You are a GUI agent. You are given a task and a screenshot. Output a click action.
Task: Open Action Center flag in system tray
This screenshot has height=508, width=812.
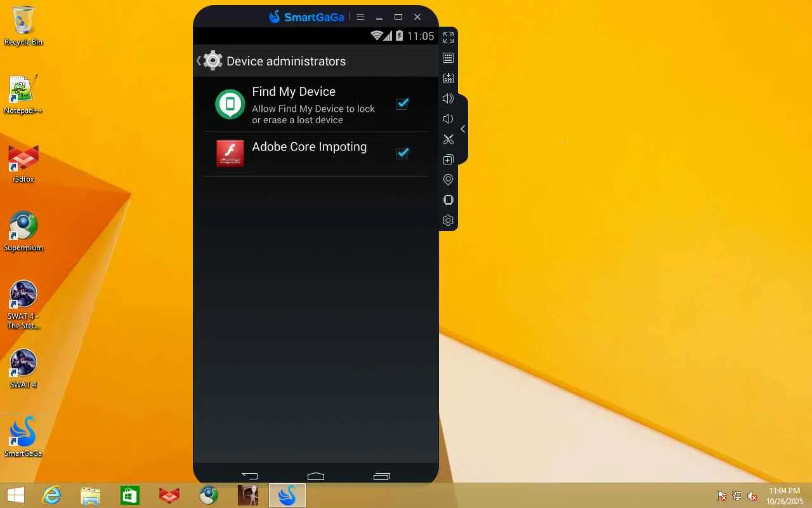pyautogui.click(x=722, y=496)
